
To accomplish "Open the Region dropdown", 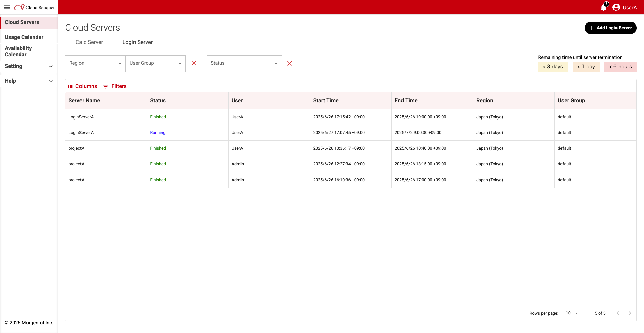I will (95, 63).
